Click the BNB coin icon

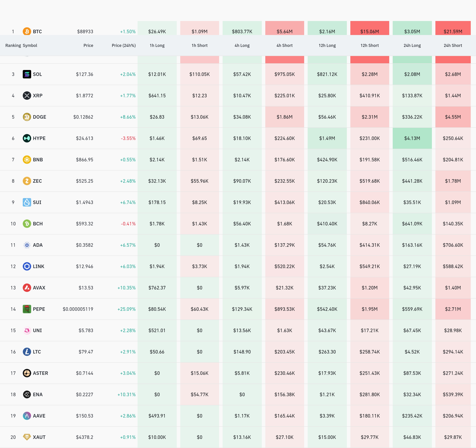point(27,159)
